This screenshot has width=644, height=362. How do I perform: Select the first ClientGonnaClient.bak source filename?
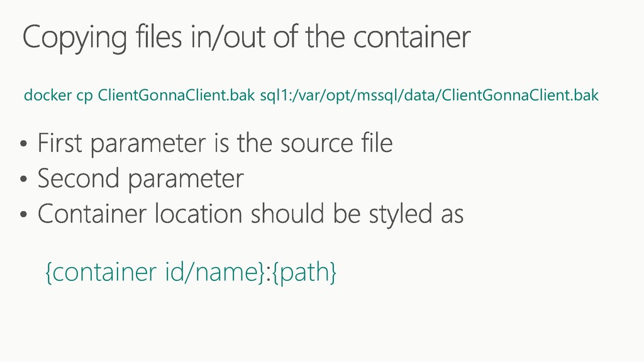[176, 96]
